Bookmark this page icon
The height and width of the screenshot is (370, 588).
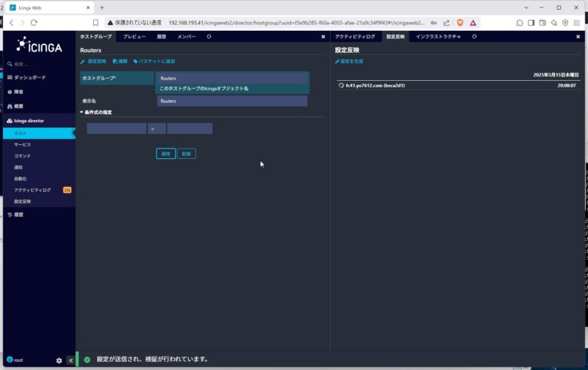[96, 23]
